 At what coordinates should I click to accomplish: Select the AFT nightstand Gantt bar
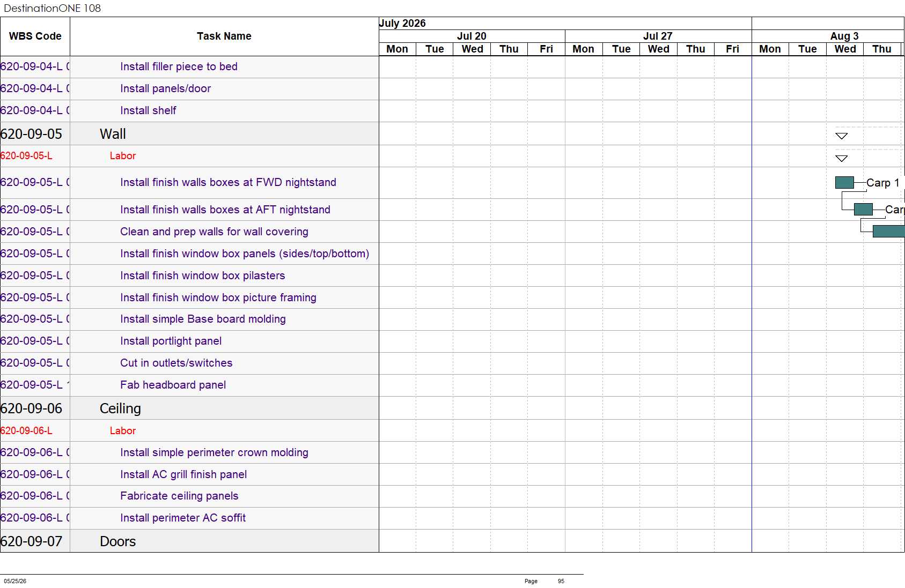[863, 209]
